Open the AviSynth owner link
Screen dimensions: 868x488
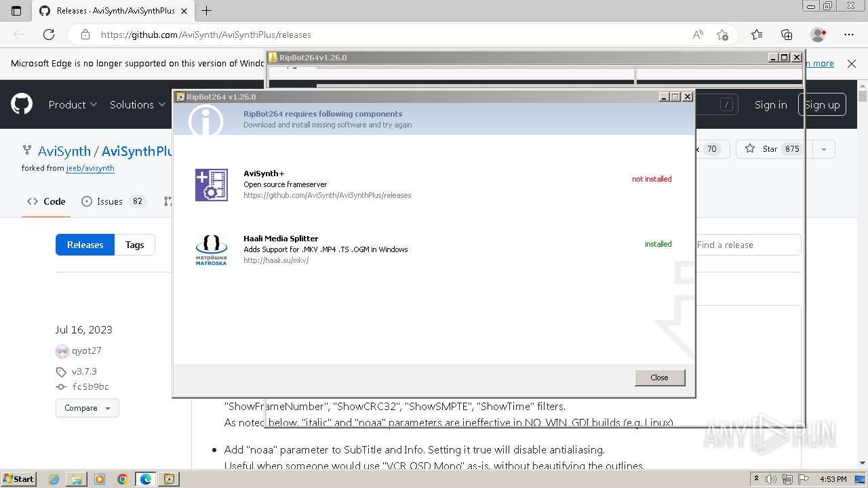(64, 151)
